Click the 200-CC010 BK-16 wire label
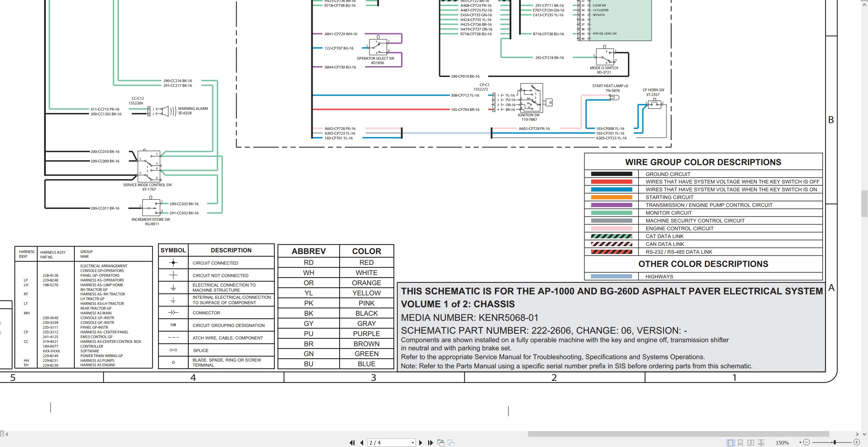Screen dimensions: 868x447 pyautogui.click(x=105, y=152)
